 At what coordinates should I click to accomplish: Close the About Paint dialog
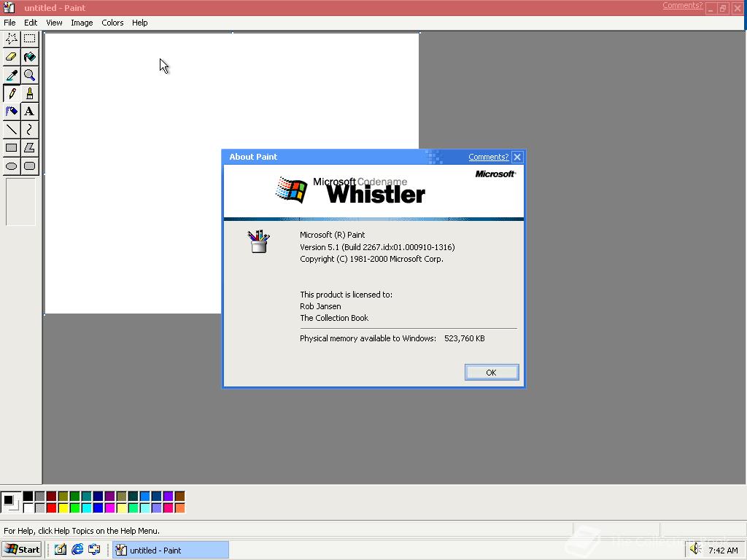pos(517,157)
